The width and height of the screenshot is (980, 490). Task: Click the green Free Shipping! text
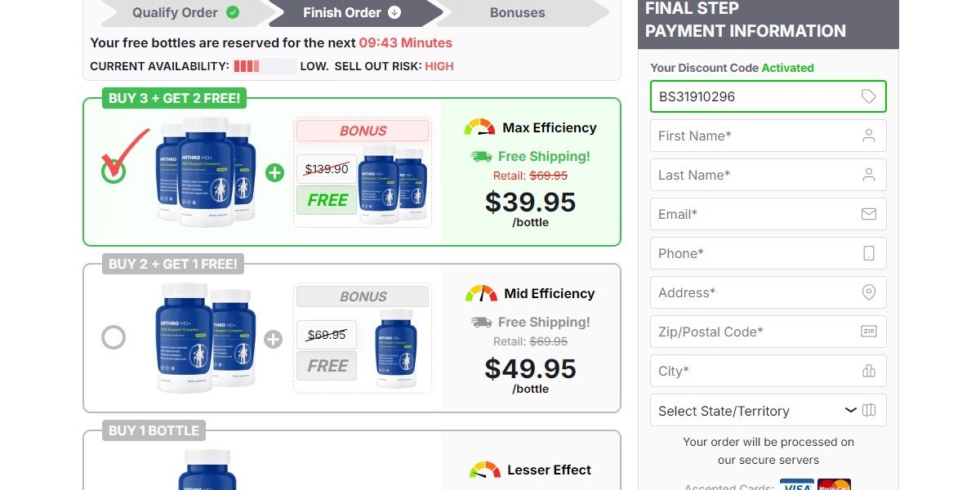click(x=544, y=156)
